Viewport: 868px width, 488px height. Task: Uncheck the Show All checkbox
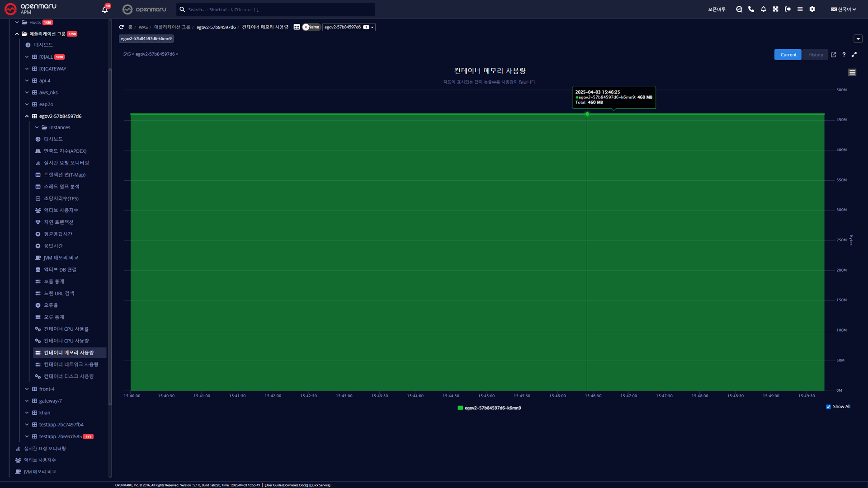pyautogui.click(x=829, y=407)
